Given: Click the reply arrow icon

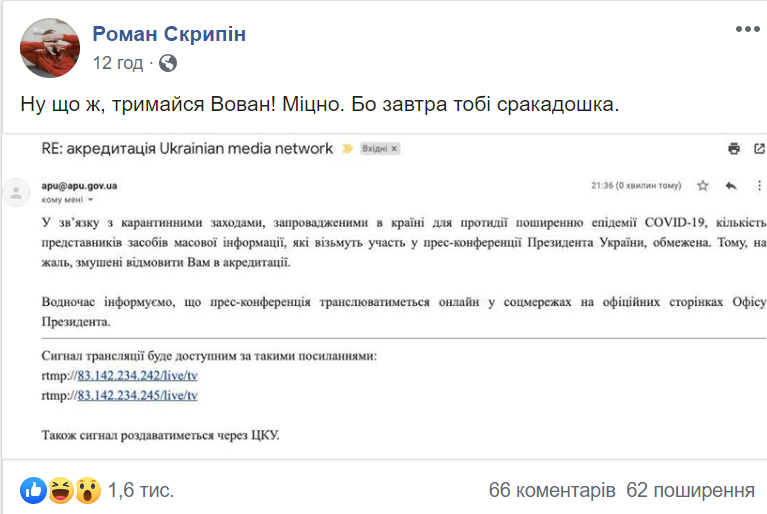Looking at the screenshot, I should coord(731,186).
